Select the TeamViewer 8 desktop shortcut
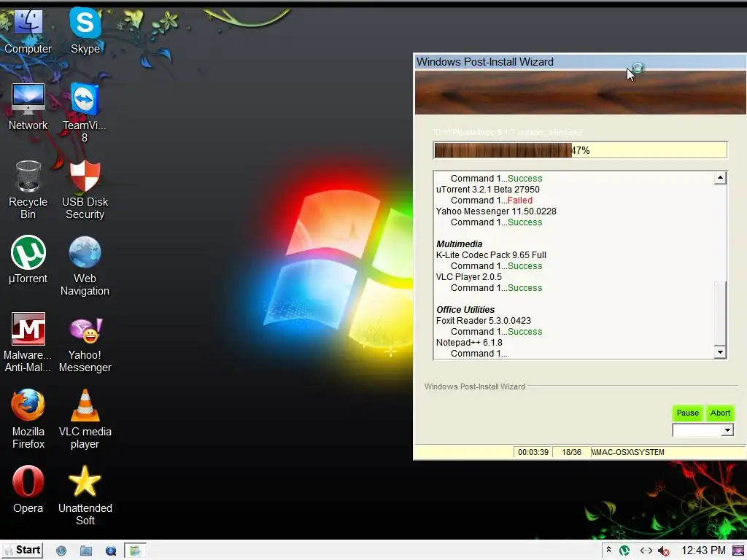This screenshot has width=747, height=560. [85, 113]
